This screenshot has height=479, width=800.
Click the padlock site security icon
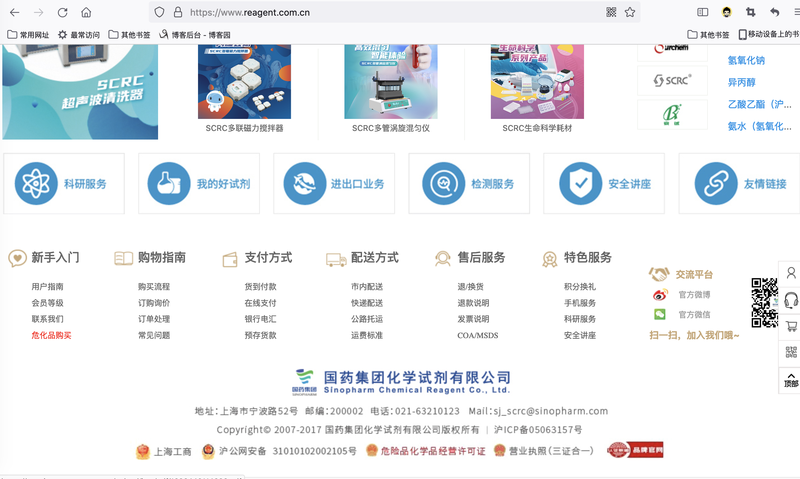(178, 12)
